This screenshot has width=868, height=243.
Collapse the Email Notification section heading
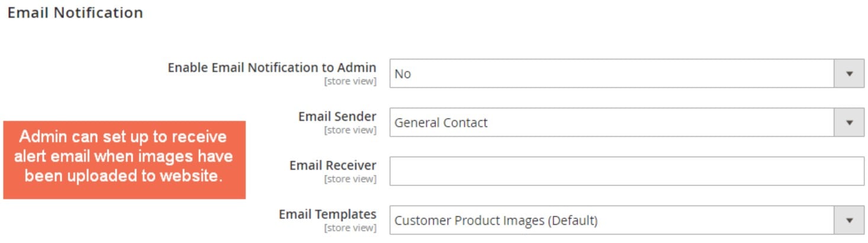(75, 12)
